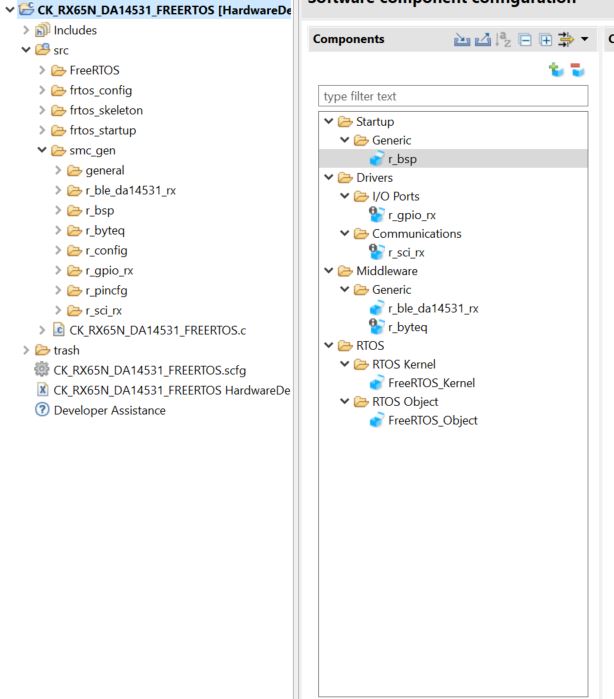This screenshot has height=699, width=614.
Task: Collapse the RTOS Kernel folder
Action: 345,365
